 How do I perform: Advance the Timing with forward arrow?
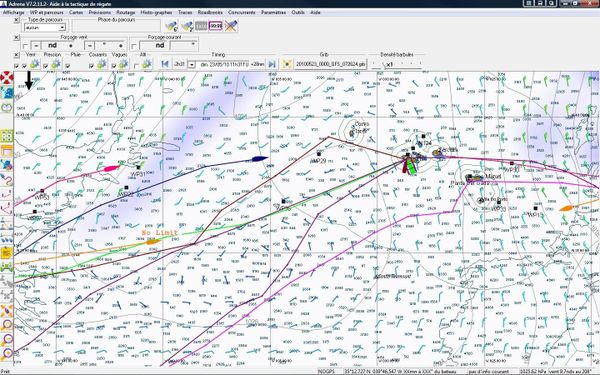[272, 64]
